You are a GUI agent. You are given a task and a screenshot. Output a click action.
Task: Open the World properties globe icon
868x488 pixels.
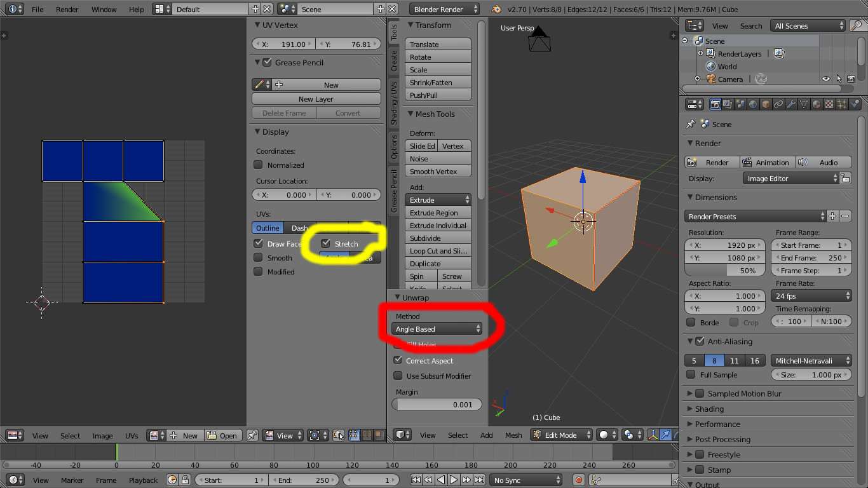click(754, 104)
